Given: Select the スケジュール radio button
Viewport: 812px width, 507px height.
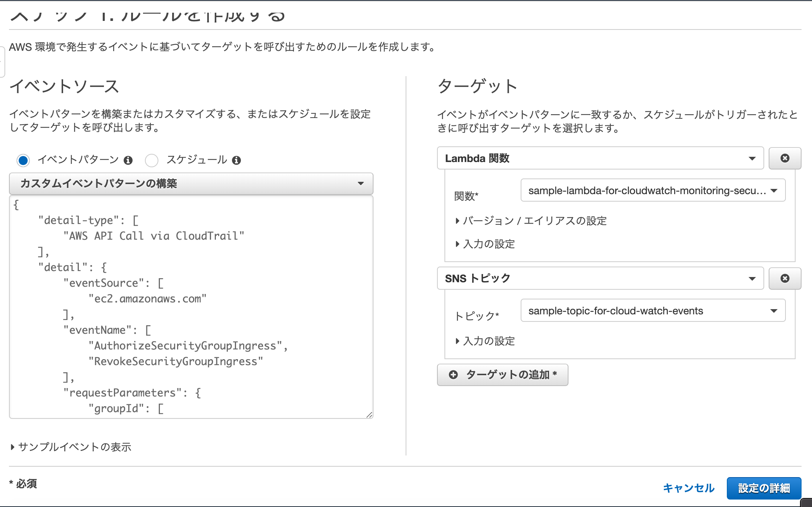Looking at the screenshot, I should coord(152,160).
